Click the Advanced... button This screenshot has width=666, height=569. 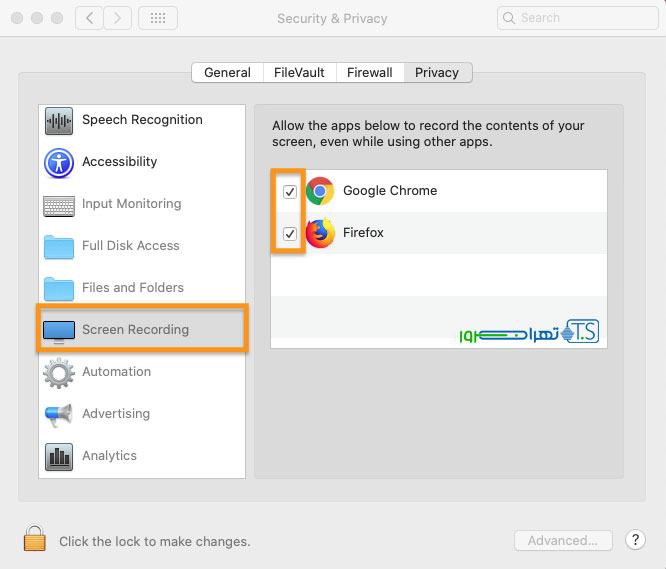[562, 541]
